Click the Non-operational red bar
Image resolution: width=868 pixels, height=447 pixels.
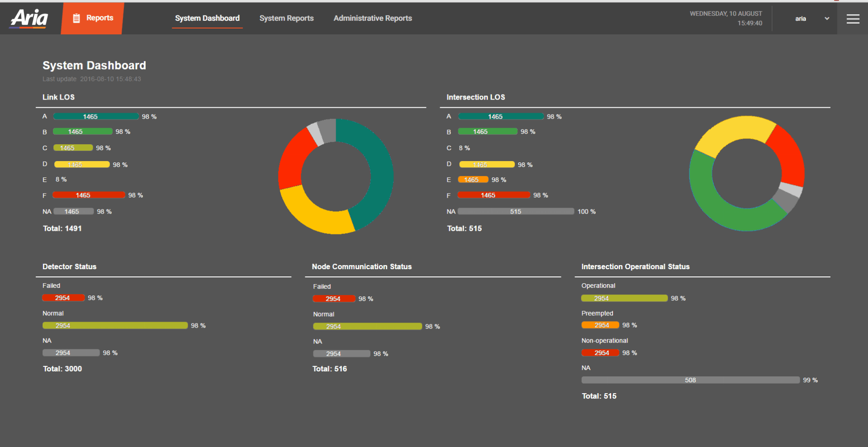click(x=600, y=352)
